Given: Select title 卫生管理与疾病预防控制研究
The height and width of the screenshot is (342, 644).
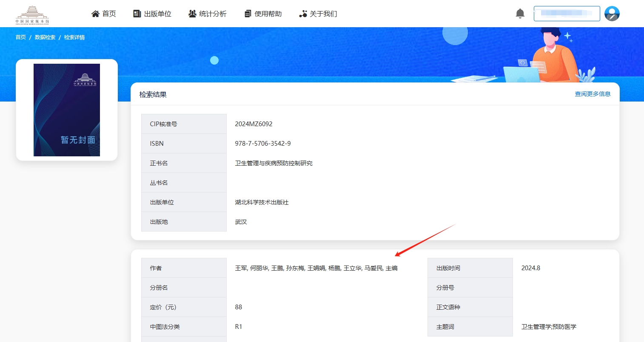Looking at the screenshot, I should 274,163.
